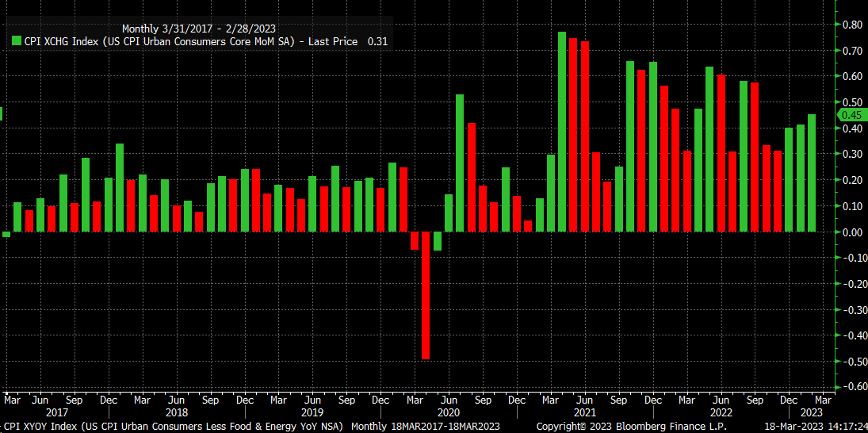This screenshot has height=433, width=868.
Task: Click the small negative green bar at far left
Action: pyautogui.click(x=6, y=234)
